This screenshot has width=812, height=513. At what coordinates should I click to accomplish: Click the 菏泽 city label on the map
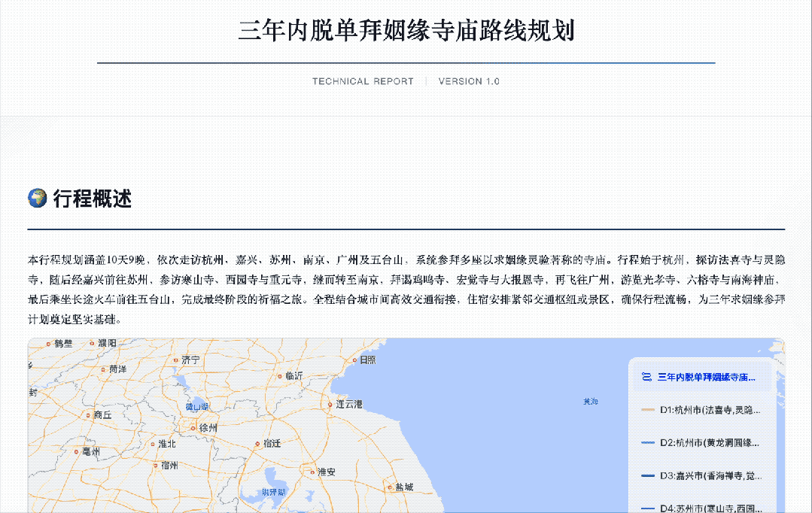click(x=117, y=369)
